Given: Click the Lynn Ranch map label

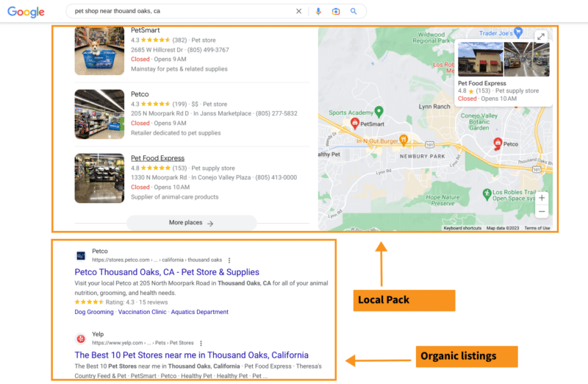Looking at the screenshot, I should pyautogui.click(x=434, y=107).
